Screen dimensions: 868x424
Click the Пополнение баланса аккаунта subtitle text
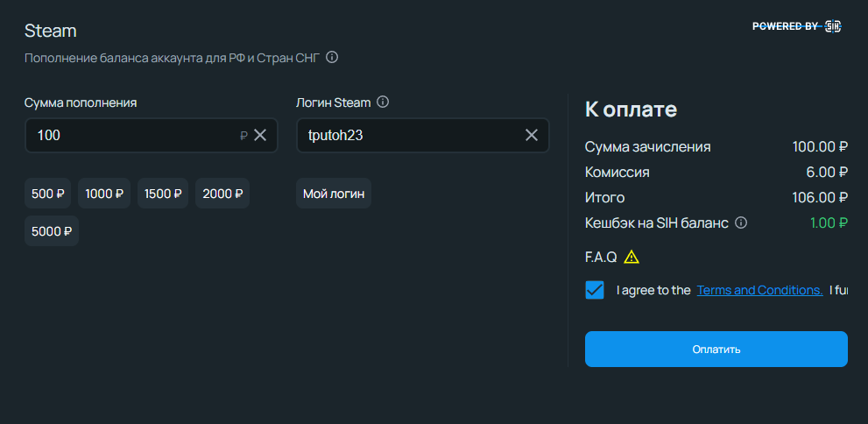(173, 58)
